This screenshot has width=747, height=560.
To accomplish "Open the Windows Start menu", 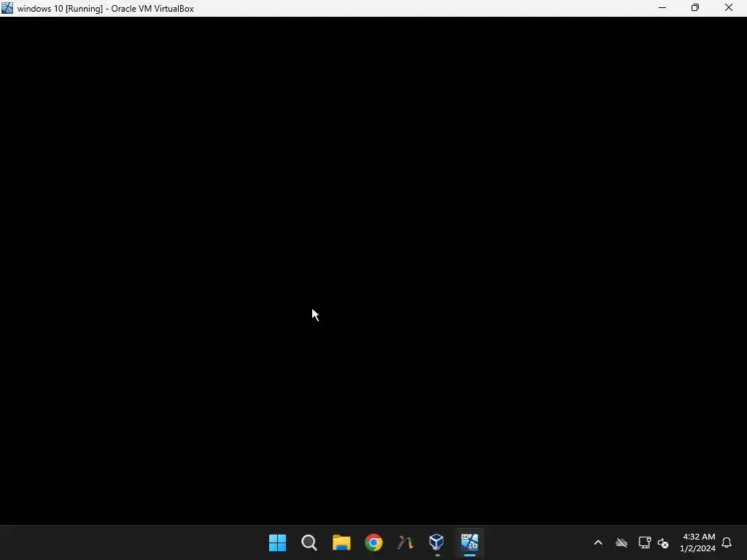I will (x=277, y=542).
